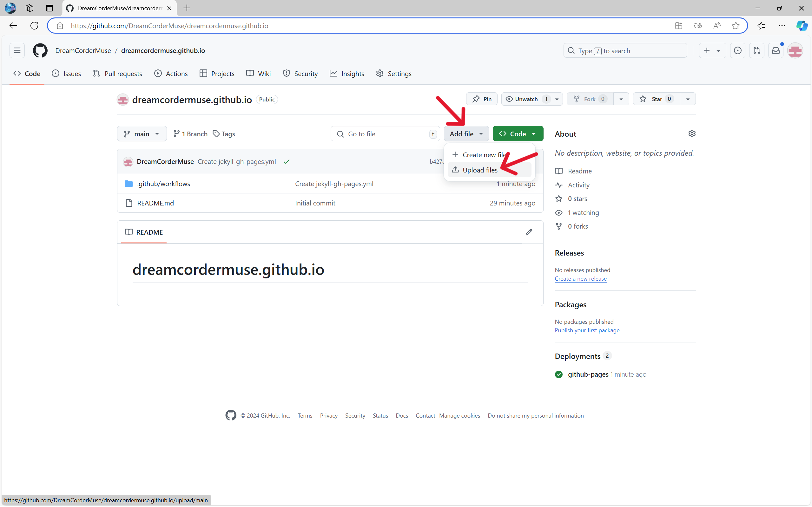Expand the green Code dropdown

(518, 134)
